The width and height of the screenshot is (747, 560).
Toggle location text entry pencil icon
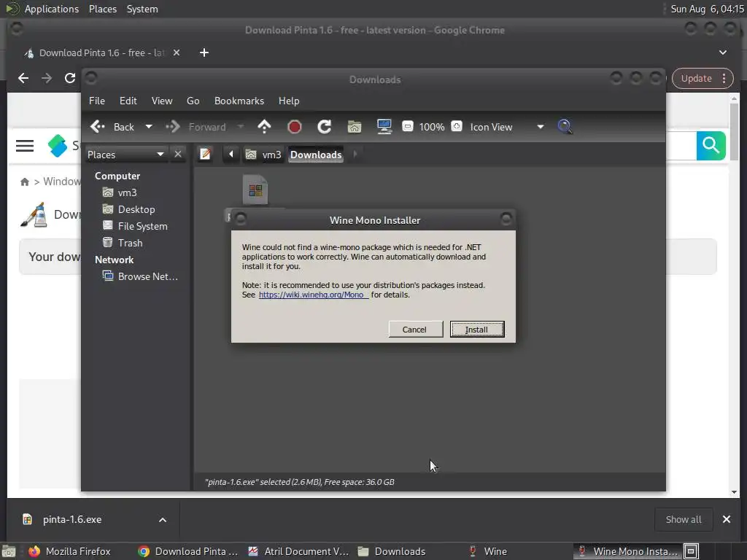(x=205, y=155)
